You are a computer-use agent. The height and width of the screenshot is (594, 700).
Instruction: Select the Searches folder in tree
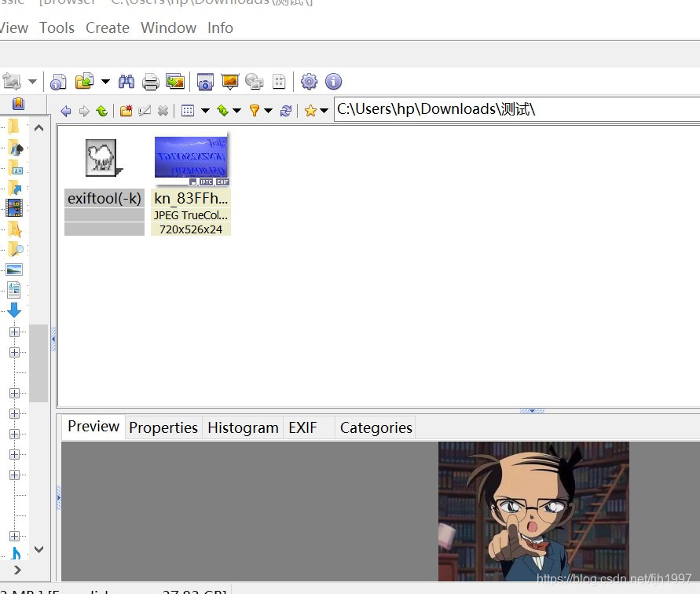coord(16,249)
